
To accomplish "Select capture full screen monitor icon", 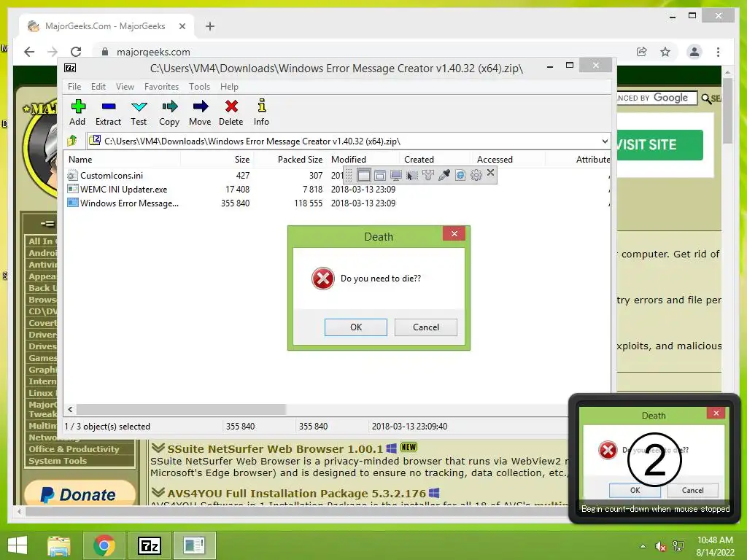I will tap(395, 175).
